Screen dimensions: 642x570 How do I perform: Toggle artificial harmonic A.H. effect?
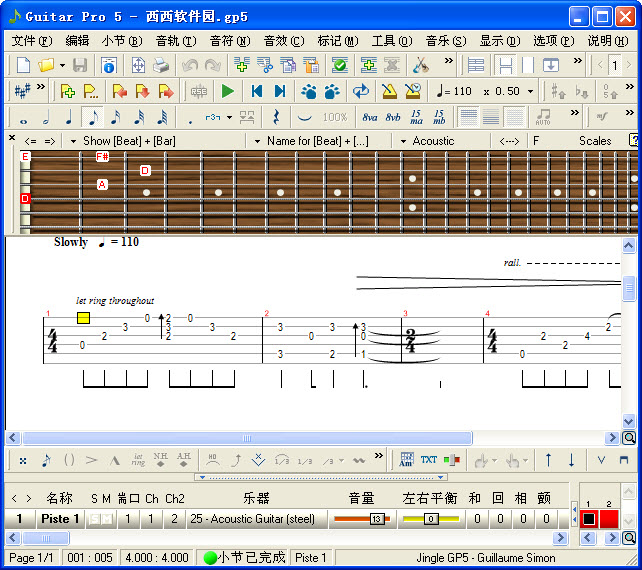click(x=184, y=460)
